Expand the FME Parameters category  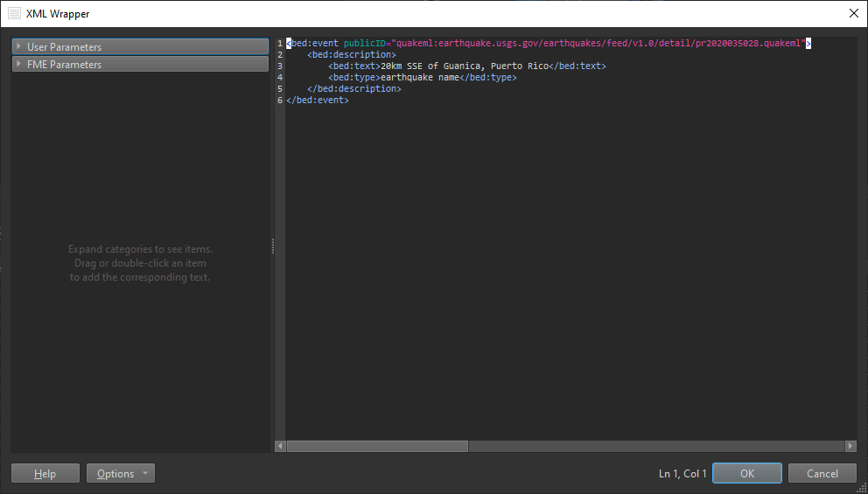point(140,64)
